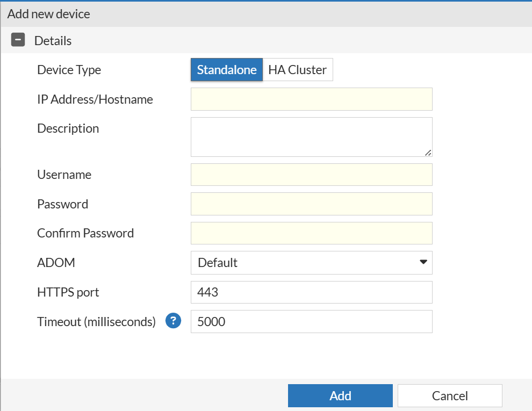Select Standalone device type
This screenshot has width=532, height=411.
click(226, 70)
